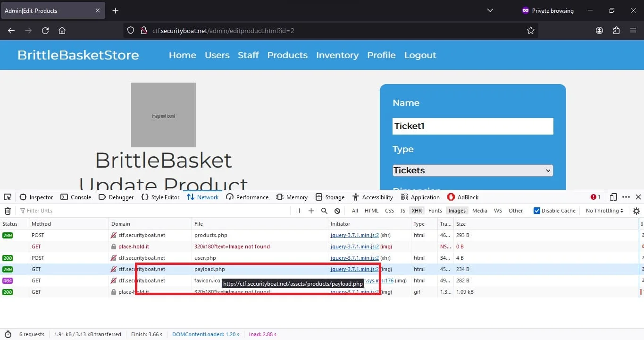
Task: Open the Storage tab in DevTools
Action: point(330,197)
